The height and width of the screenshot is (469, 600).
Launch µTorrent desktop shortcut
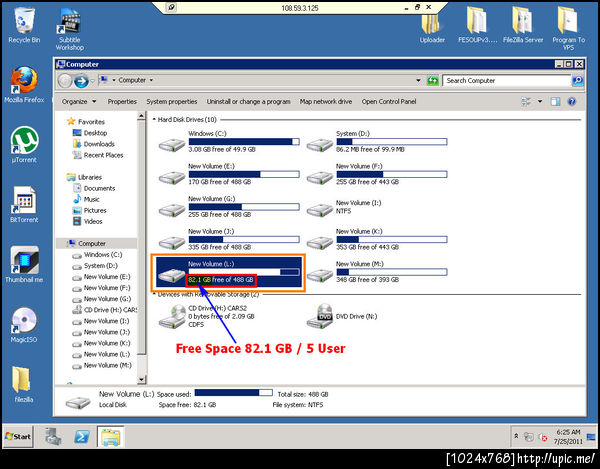pyautogui.click(x=24, y=145)
